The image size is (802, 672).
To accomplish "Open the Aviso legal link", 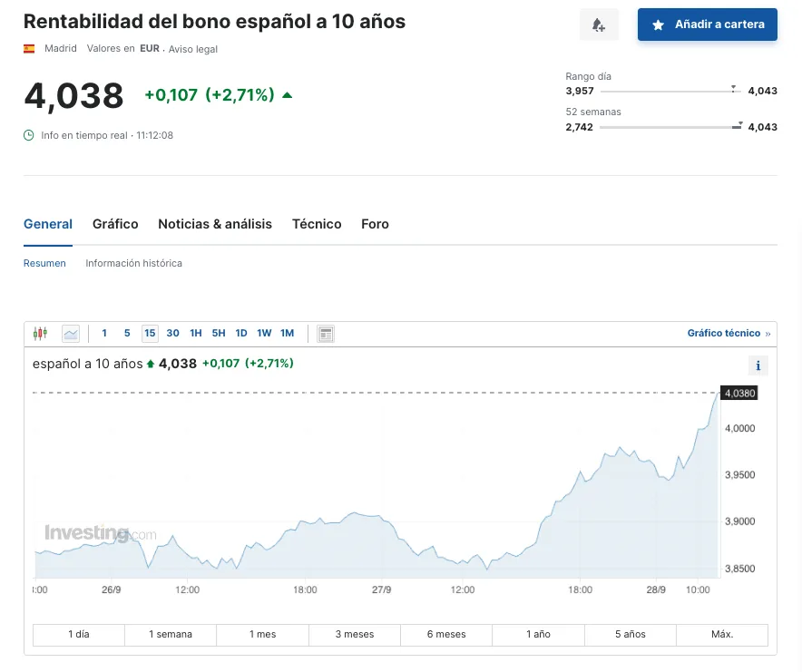I will (x=193, y=49).
